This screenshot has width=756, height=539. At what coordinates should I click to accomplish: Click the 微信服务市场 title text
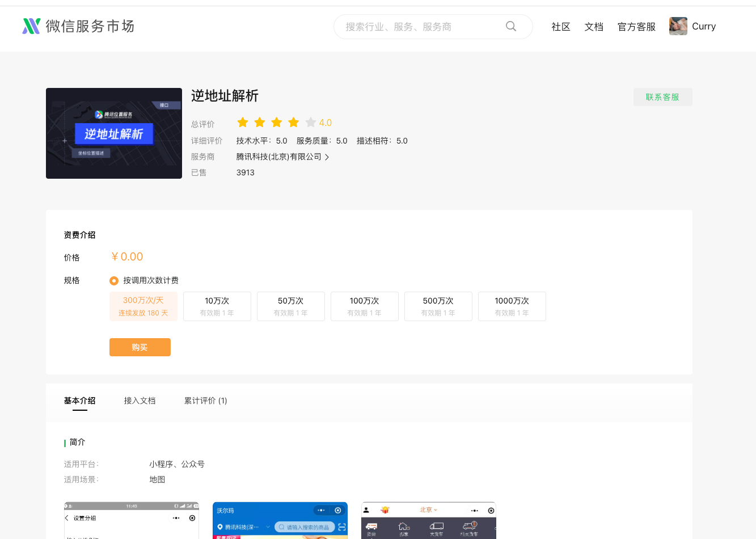[90, 26]
